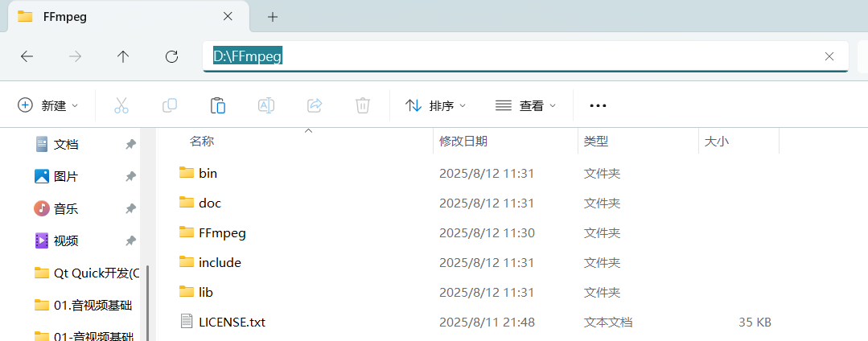Sort by 类型 column header
This screenshot has width=868, height=341.
pos(596,142)
